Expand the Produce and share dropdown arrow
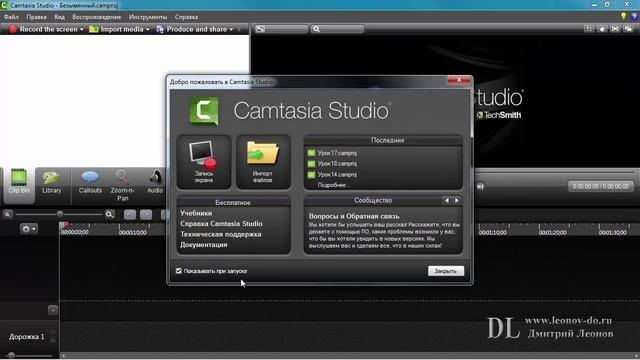This screenshot has height=360, width=640. coord(231,29)
